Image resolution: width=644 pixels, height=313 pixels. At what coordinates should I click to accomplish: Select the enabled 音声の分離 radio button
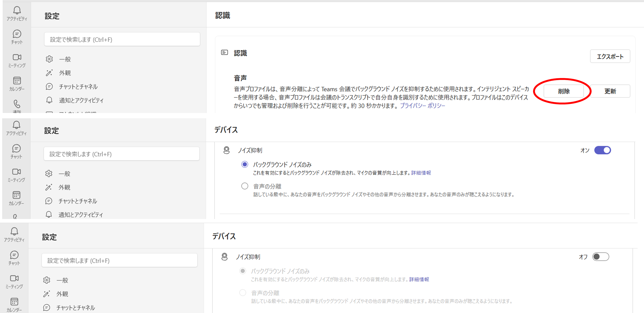(x=245, y=186)
